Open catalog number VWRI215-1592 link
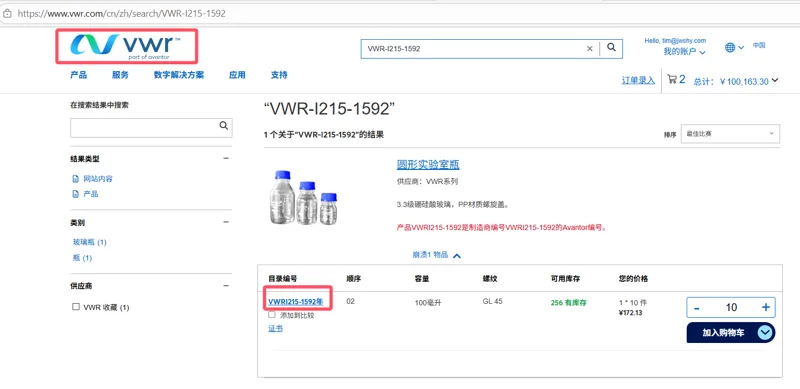The width and height of the screenshot is (800, 389). 296,302
